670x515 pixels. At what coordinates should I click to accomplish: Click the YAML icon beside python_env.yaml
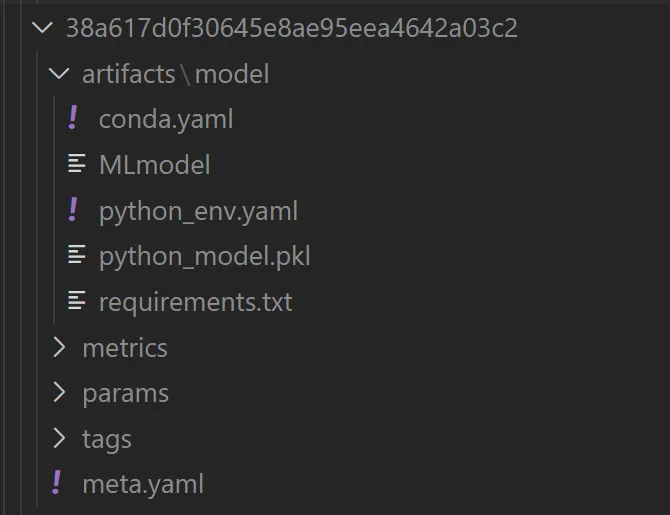[x=73, y=209]
